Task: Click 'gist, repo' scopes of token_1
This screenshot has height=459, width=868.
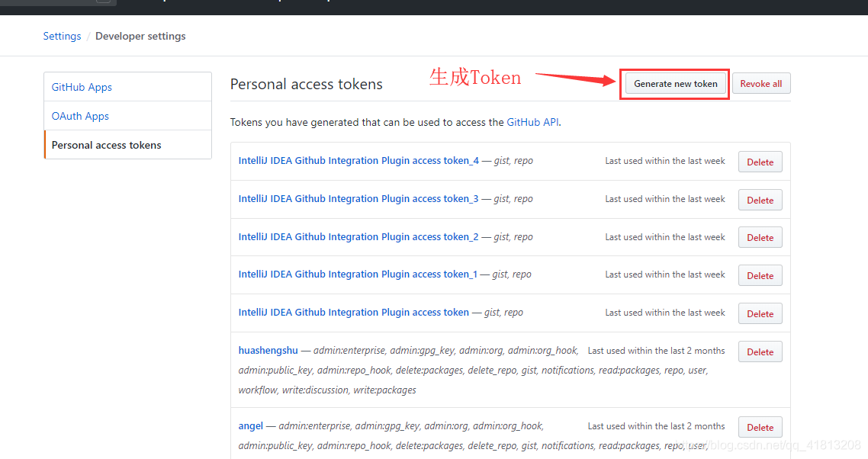Action: [x=512, y=274]
